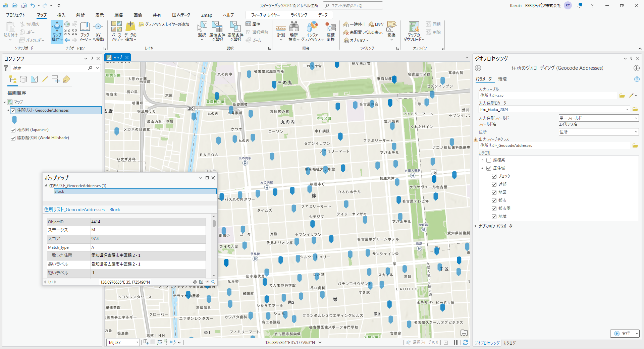The height and width of the screenshot is (349, 644).
Task: Click データの追加 add data icon
Action: point(130,32)
